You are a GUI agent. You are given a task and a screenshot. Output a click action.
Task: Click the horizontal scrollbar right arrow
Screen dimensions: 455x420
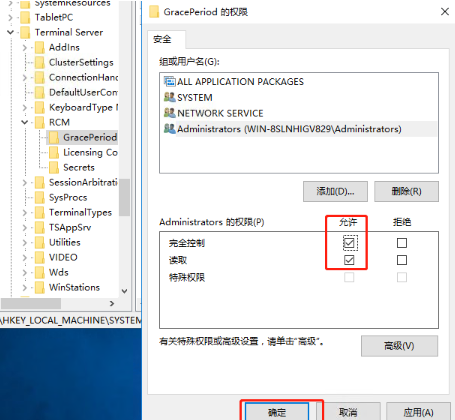pyautogui.click(x=112, y=303)
